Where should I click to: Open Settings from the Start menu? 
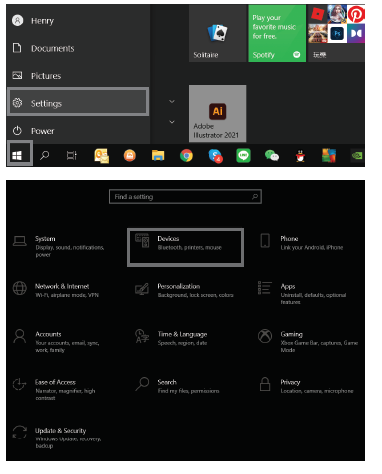[78, 102]
